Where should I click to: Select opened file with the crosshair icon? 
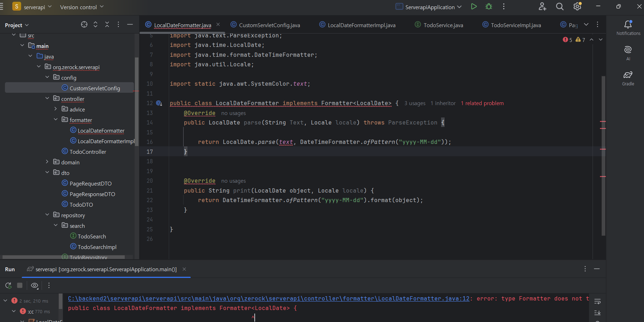click(x=84, y=25)
